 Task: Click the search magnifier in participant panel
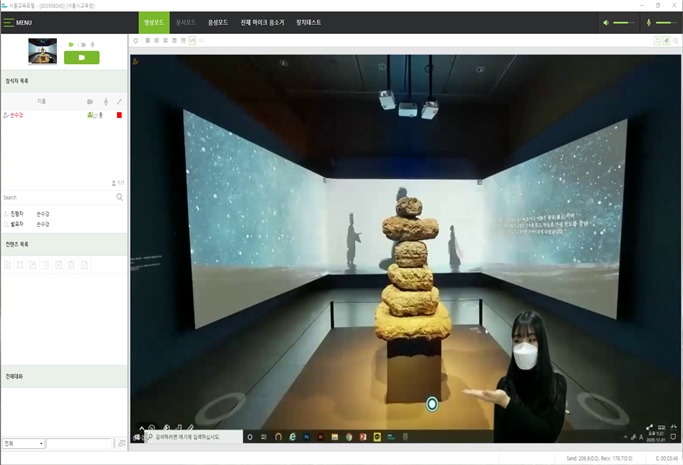pos(120,198)
